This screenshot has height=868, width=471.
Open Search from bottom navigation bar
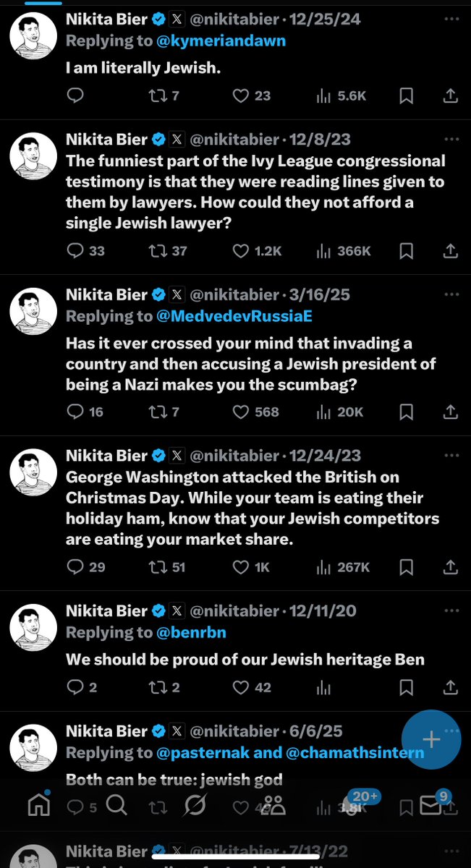(x=118, y=804)
